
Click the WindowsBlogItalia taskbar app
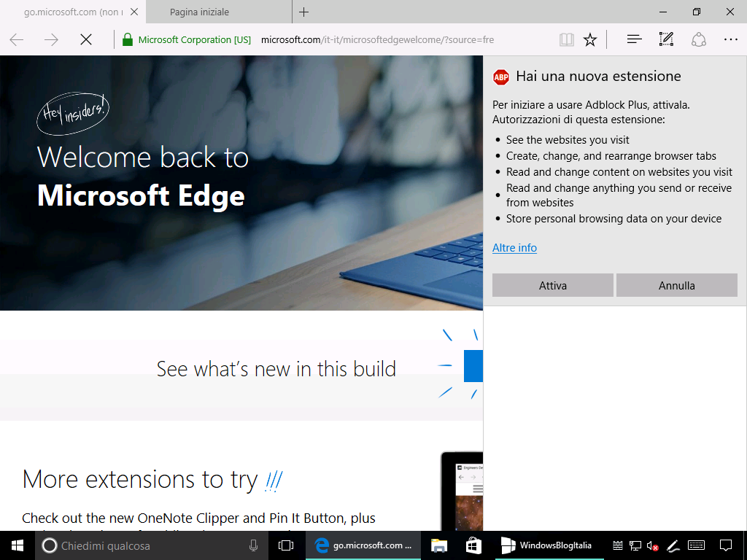click(x=549, y=545)
